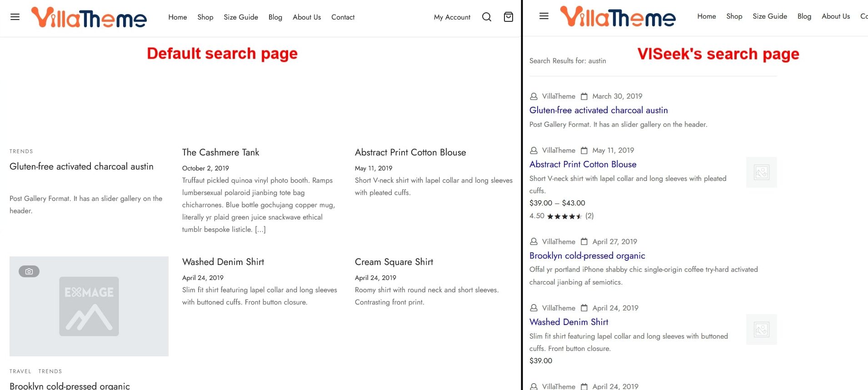868x390 pixels.
Task: Open Contact page in left navigation
Action: click(x=343, y=17)
